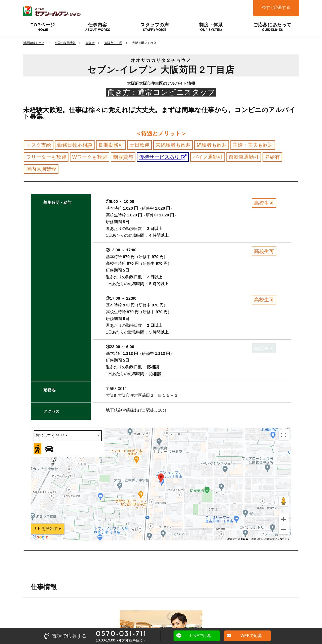Click 利用規約 link on map footer

coord(256,539)
